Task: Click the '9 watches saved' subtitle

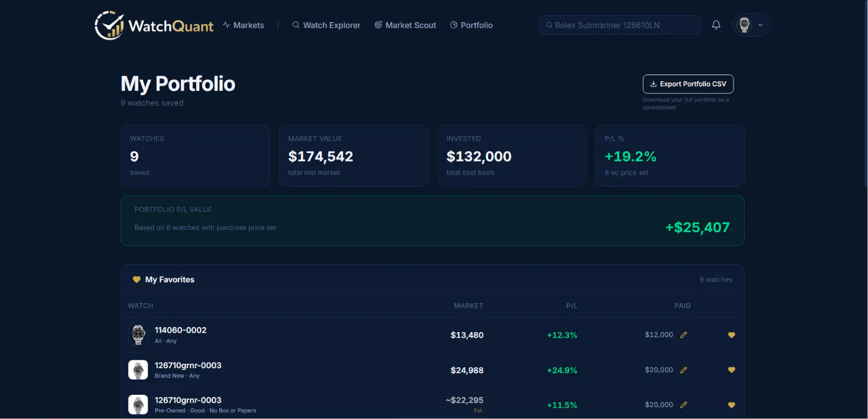Action: [x=152, y=103]
